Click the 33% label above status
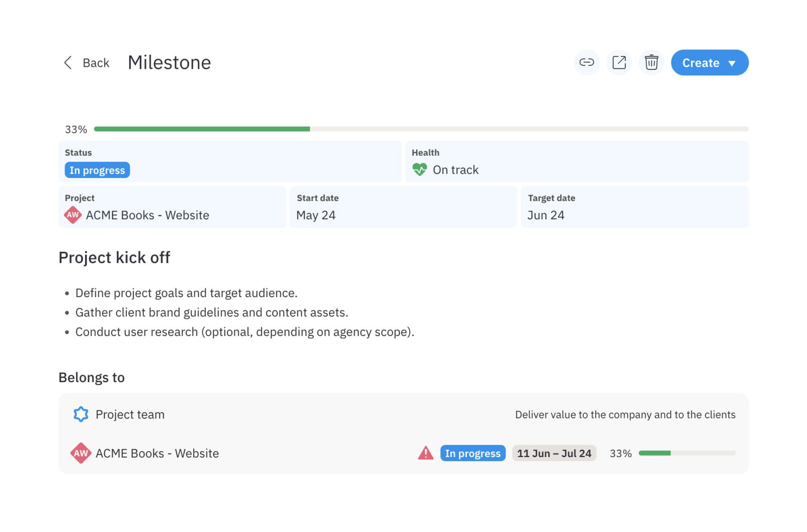 [x=76, y=129]
